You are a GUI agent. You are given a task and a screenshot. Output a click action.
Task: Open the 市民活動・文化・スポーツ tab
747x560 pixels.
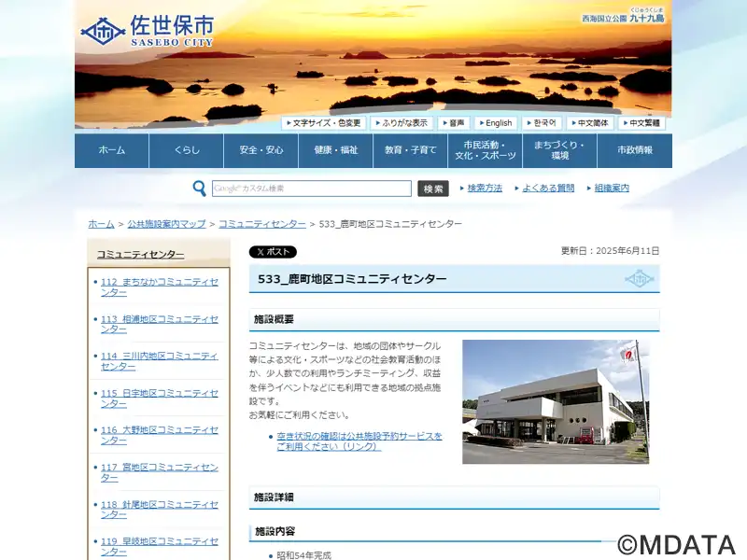485,150
